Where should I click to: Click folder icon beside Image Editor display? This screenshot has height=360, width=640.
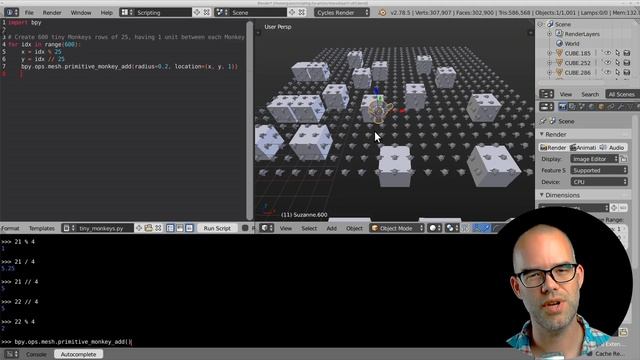tap(624, 159)
